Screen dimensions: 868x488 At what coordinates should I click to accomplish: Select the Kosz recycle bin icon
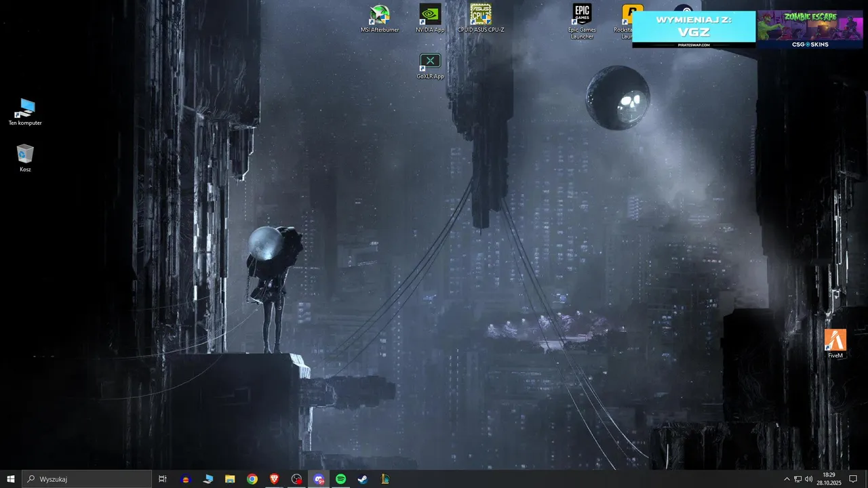tap(25, 158)
